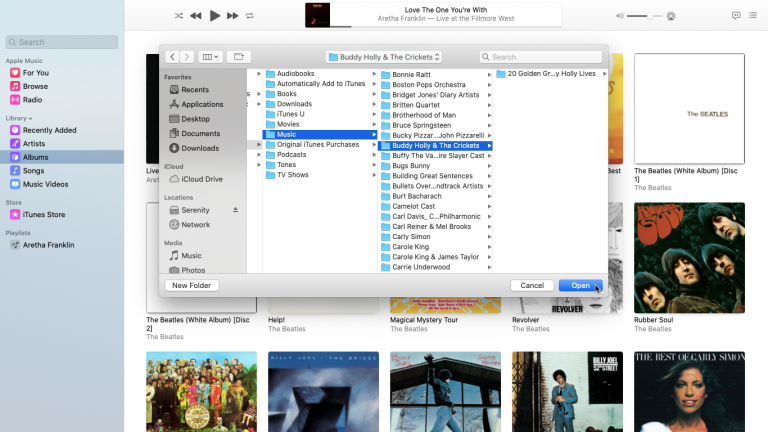Select the Carrie Underwood folder

click(421, 267)
